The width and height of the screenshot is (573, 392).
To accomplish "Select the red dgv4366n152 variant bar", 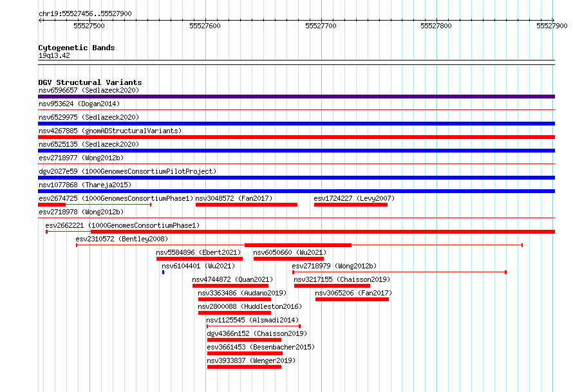I will coord(244,340).
